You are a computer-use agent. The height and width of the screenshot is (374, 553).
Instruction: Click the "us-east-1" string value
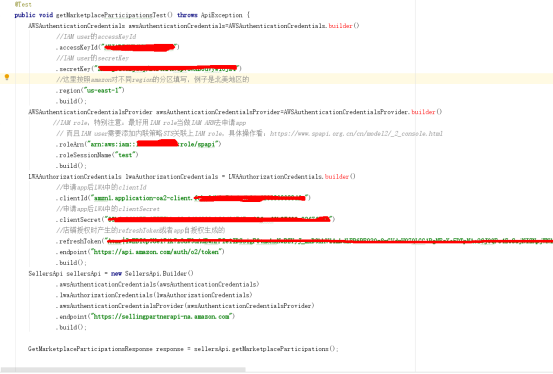(103, 90)
